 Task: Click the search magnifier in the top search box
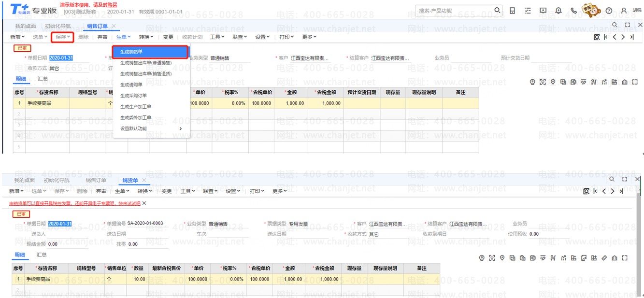pyautogui.click(x=498, y=10)
